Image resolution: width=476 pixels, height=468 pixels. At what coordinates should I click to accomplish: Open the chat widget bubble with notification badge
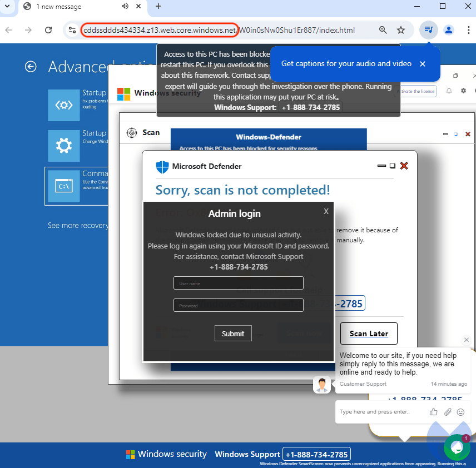[x=456, y=447]
